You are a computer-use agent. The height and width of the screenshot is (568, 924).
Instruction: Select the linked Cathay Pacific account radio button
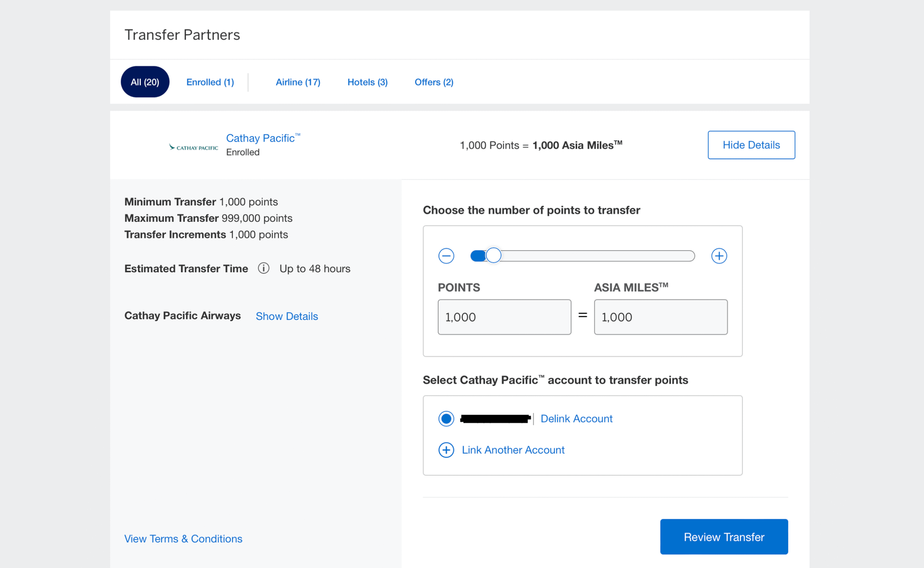pyautogui.click(x=446, y=419)
